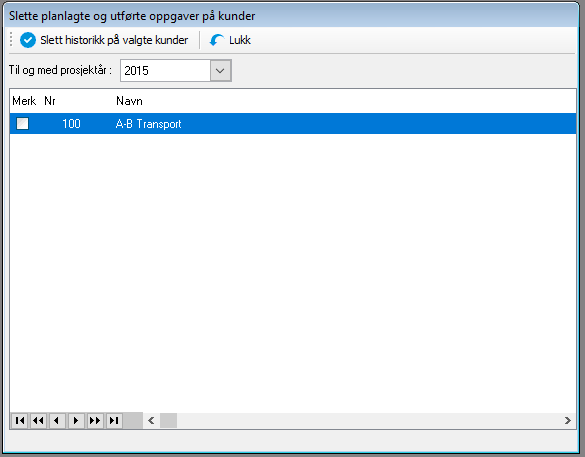This screenshot has width=585, height=457.
Task: Tick the Merk checkbox for A-B Transport
Action: point(22,123)
